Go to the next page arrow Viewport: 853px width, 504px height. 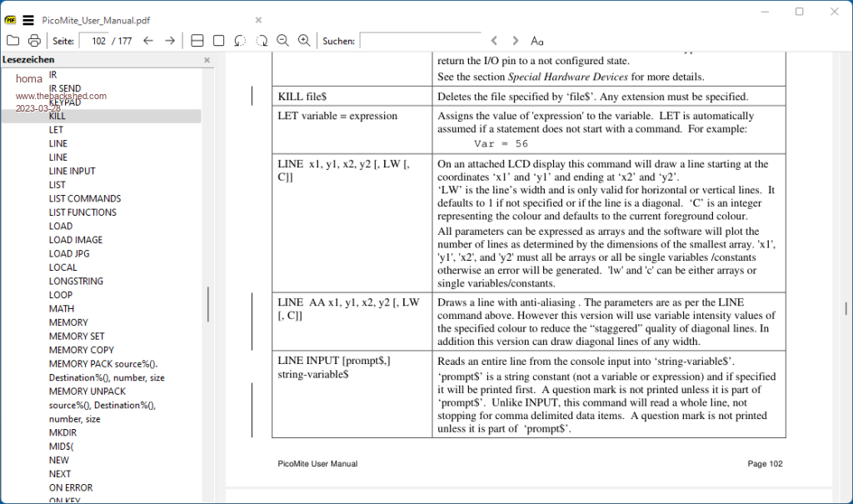tap(170, 40)
